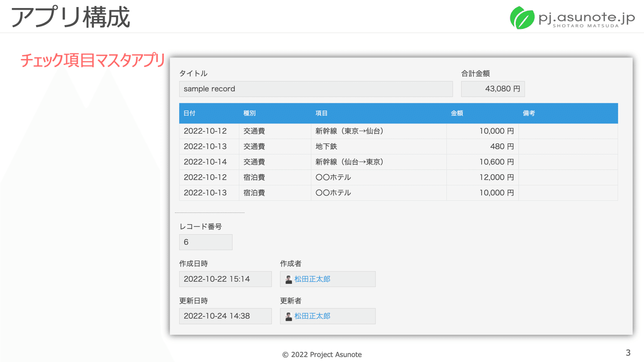Click the タイトル field label
Image resolution: width=644 pixels, height=362 pixels.
pos(193,73)
